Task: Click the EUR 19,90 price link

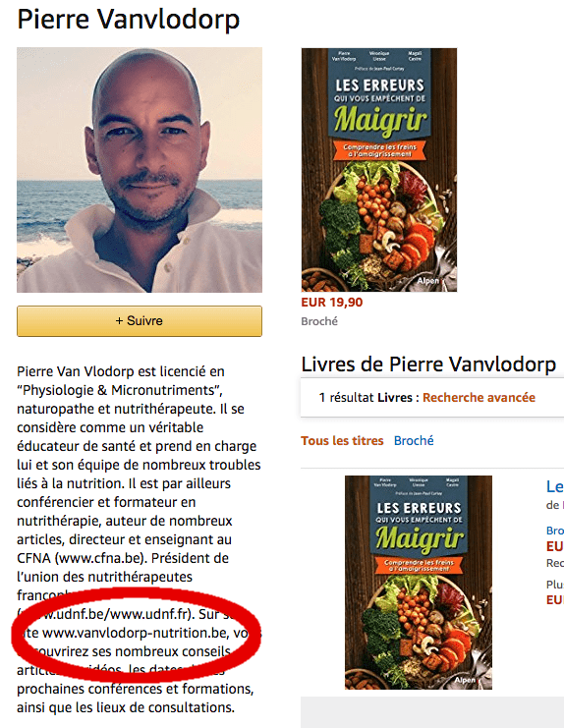Action: click(332, 303)
